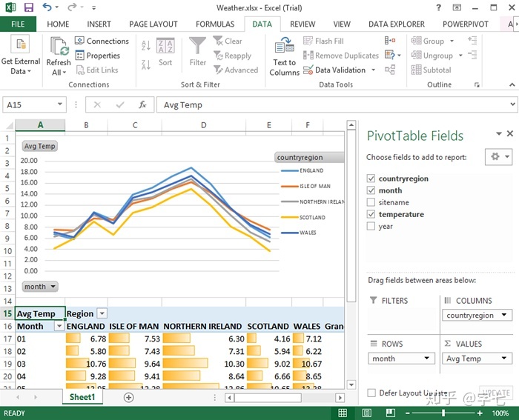Screen dimensions: 519x420
Task: Open countryregion dropdown in Columns area
Action: (503, 315)
